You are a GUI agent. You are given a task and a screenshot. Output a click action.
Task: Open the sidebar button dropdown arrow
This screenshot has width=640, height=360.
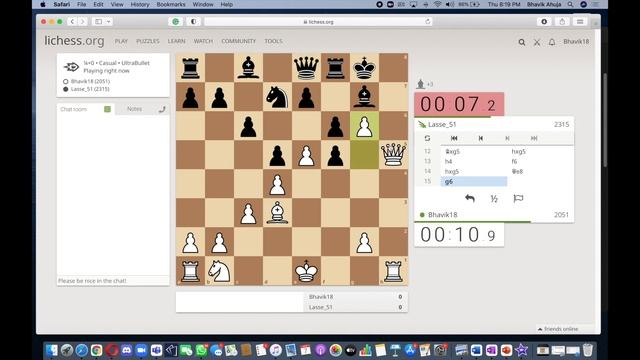(109, 22)
